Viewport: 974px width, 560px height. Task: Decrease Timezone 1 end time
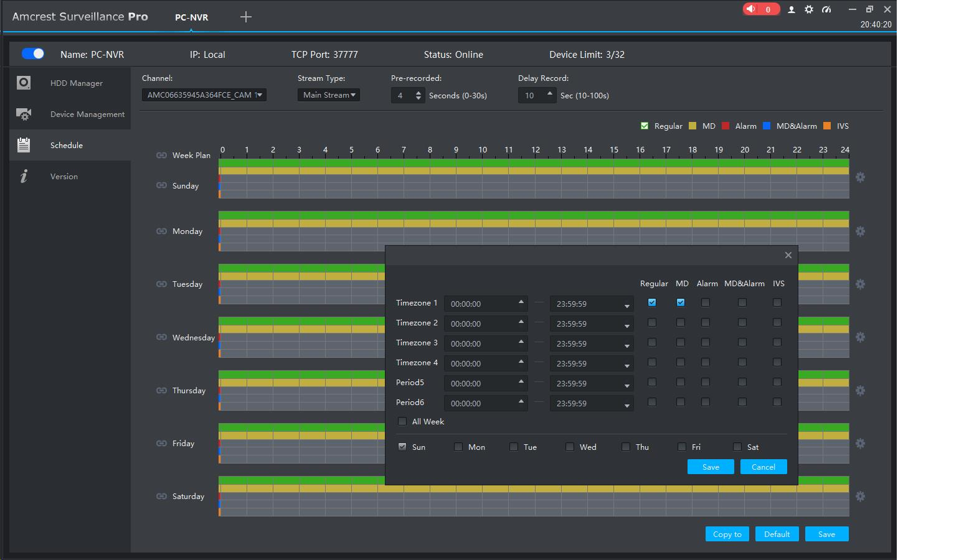627,306
